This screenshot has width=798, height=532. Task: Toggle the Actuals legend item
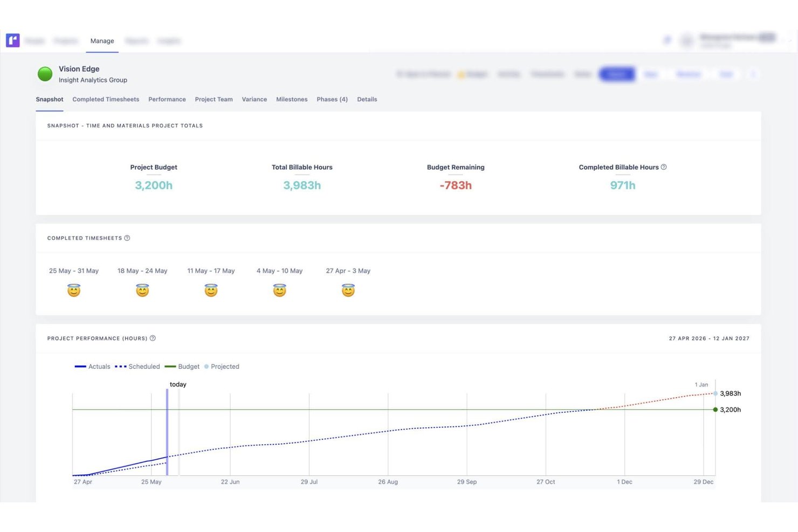(93, 367)
